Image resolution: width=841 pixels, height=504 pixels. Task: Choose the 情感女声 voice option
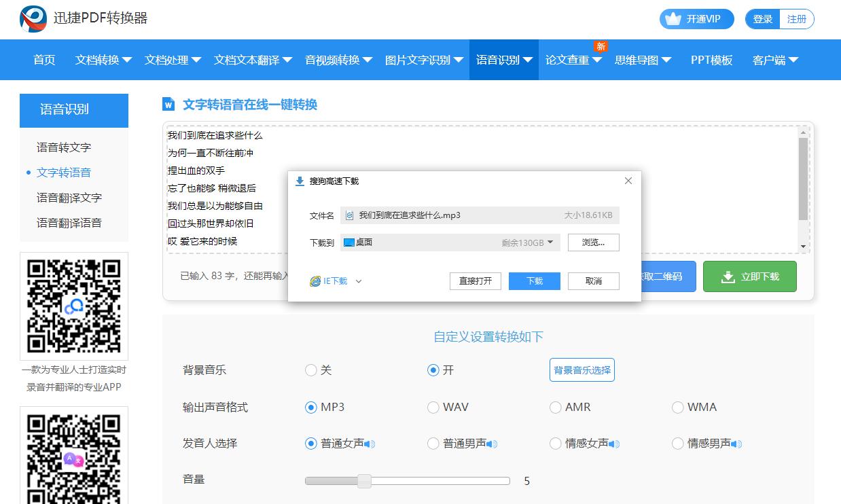[556, 444]
